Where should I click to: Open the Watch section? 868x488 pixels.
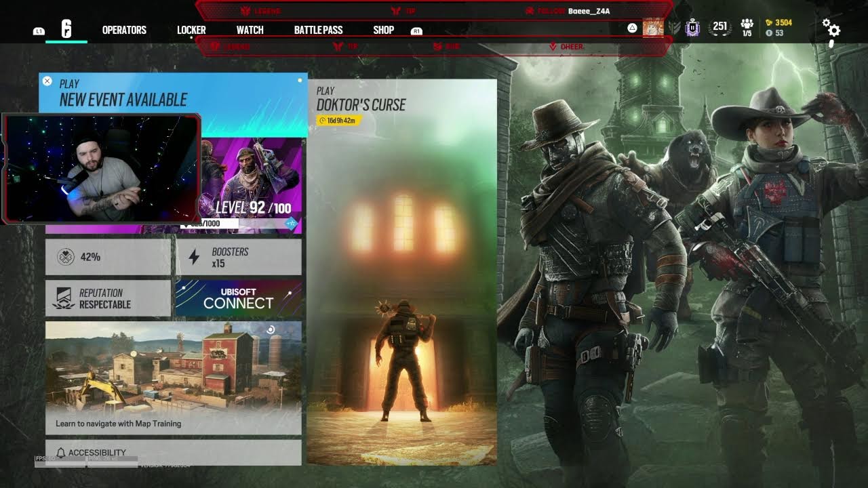pos(250,30)
